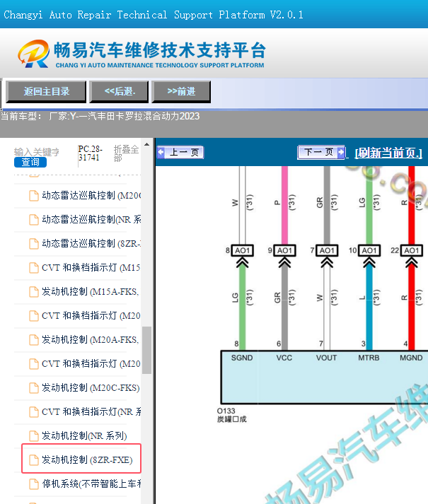The image size is (428, 504).
Task: Click the 当前车型 vehicle model text
Action: [100, 116]
